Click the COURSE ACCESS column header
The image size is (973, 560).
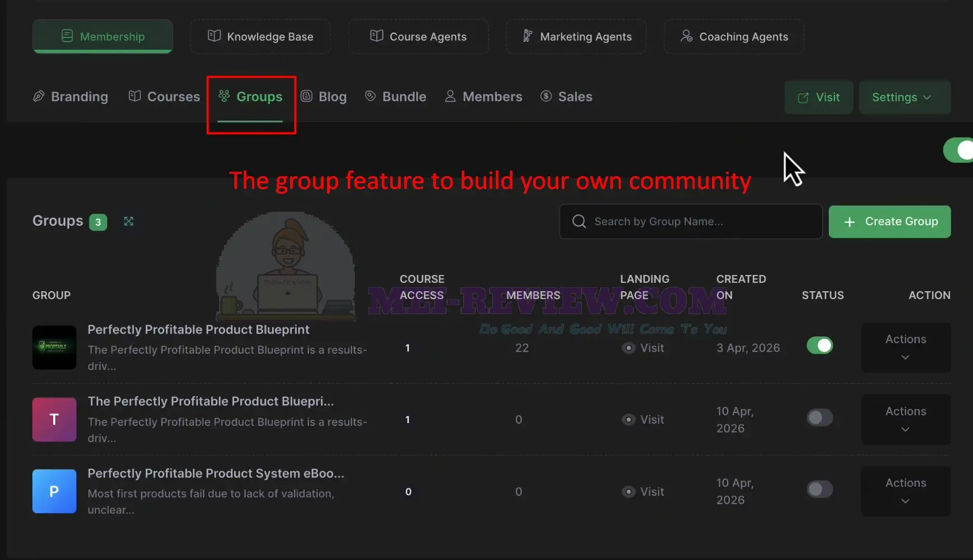422,287
